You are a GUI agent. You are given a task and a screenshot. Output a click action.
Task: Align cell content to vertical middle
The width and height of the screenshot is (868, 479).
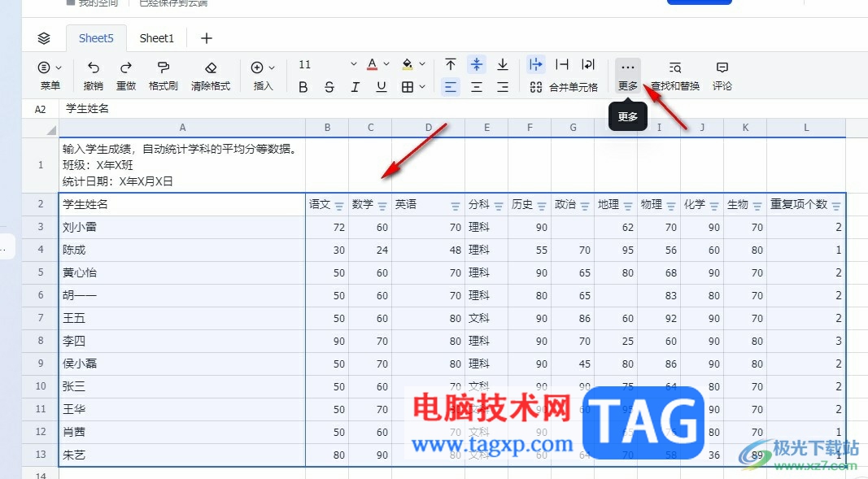477,64
